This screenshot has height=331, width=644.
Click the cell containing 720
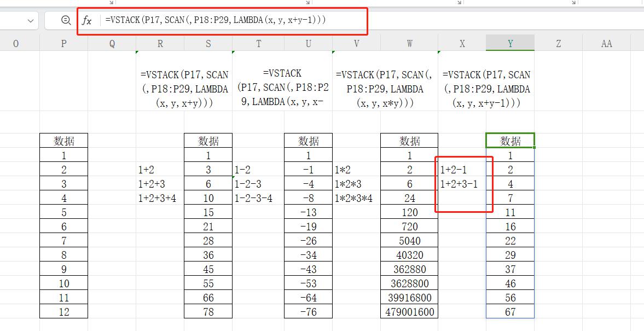(409, 227)
